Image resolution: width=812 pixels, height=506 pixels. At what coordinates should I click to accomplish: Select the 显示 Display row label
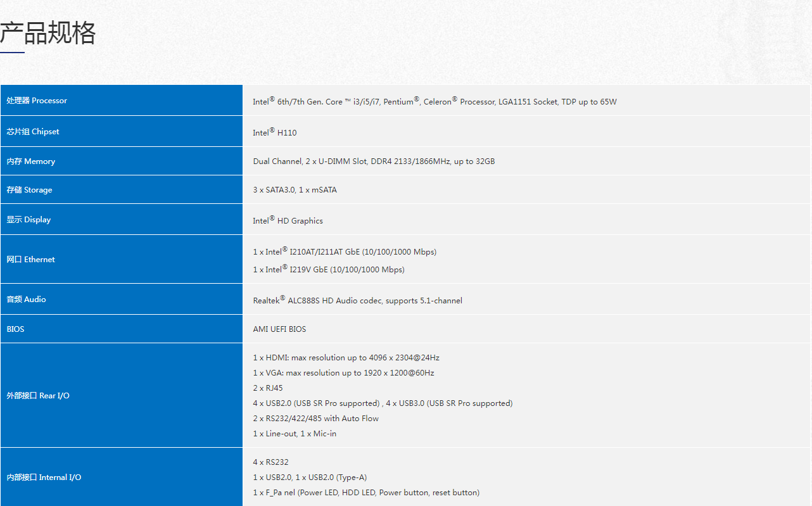[29, 220]
